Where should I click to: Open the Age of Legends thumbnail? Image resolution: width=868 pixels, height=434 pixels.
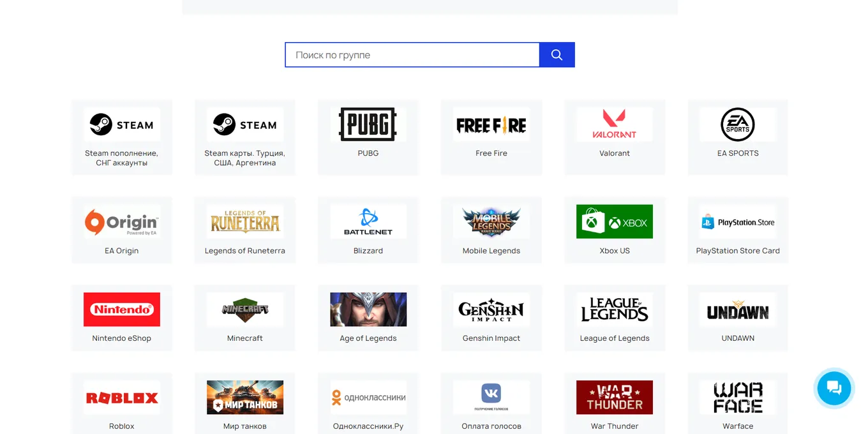[368, 310]
